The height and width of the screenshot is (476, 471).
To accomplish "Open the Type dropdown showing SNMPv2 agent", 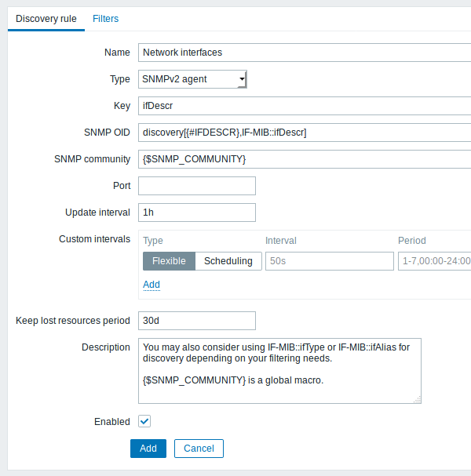I will point(192,79).
